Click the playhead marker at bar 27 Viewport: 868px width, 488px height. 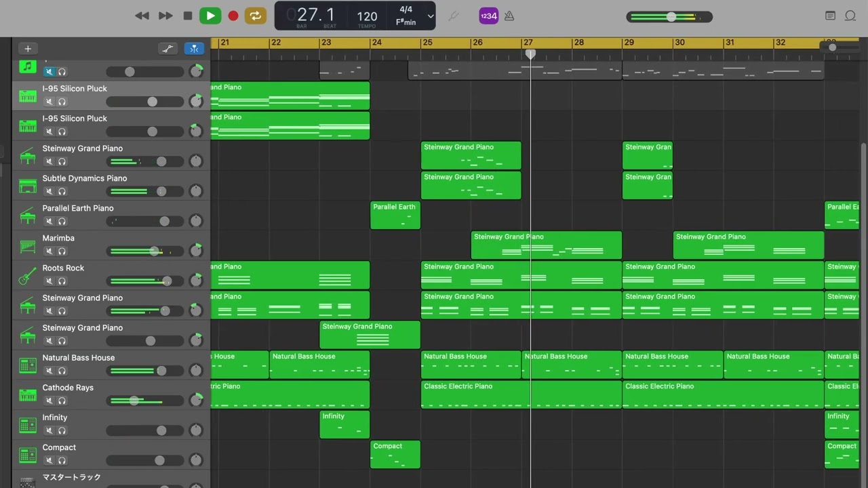(530, 54)
